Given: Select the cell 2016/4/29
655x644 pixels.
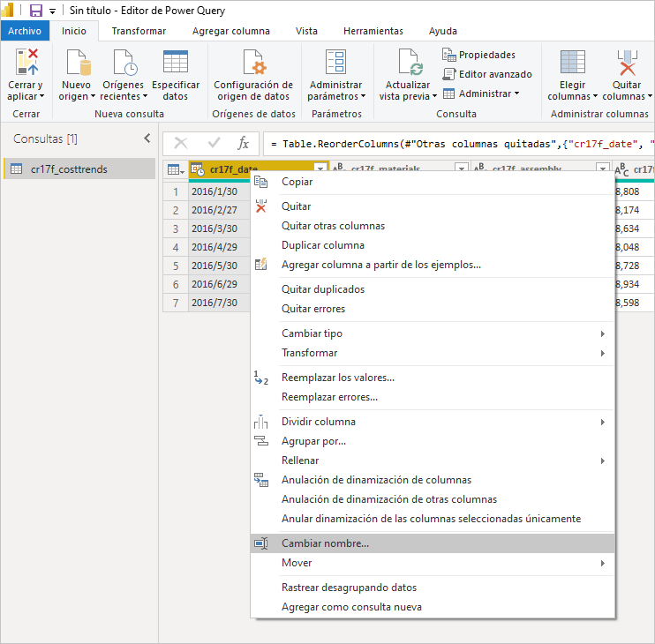Looking at the screenshot, I should 219,247.
